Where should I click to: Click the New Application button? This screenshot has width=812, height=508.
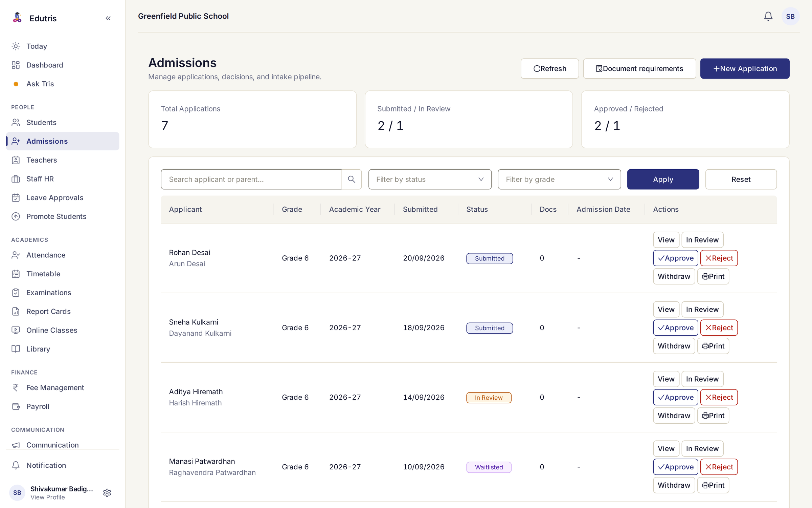click(x=745, y=68)
